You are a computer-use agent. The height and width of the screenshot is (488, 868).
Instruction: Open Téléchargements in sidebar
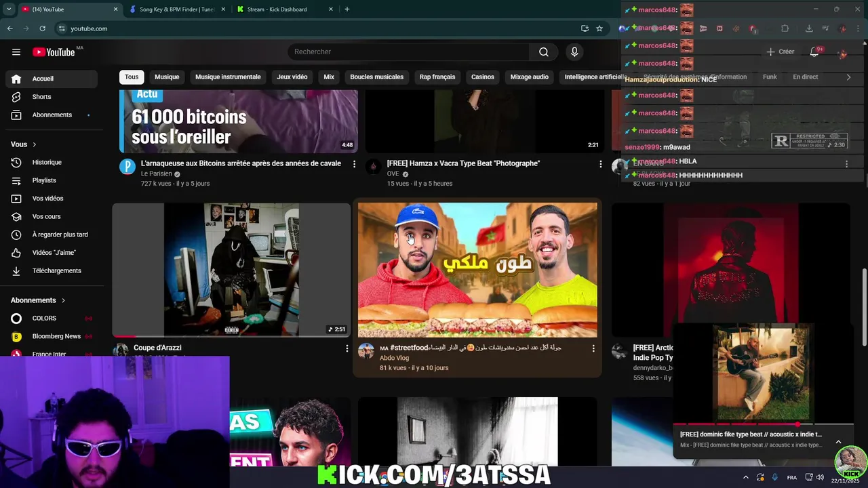click(x=53, y=271)
